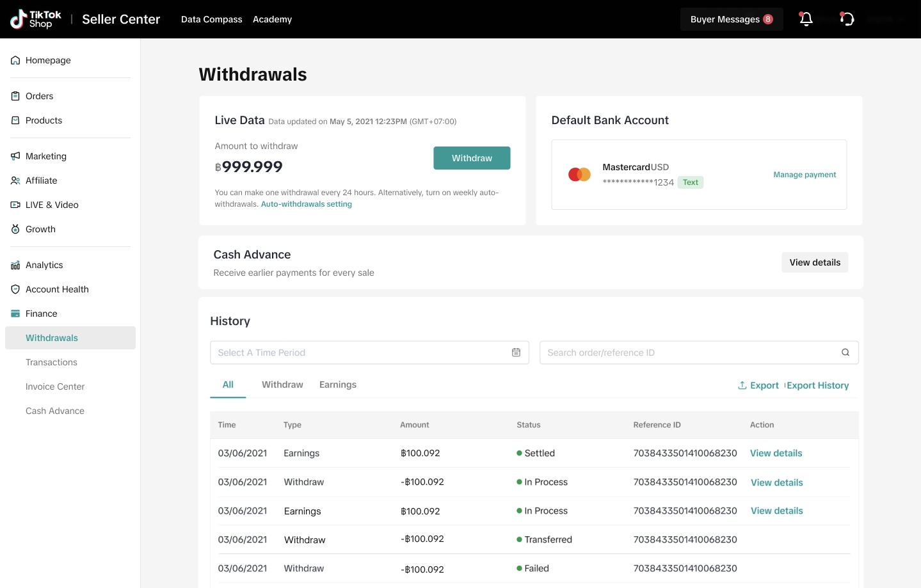Click the Homepage house icon
The image size is (921, 588).
[x=15, y=60]
